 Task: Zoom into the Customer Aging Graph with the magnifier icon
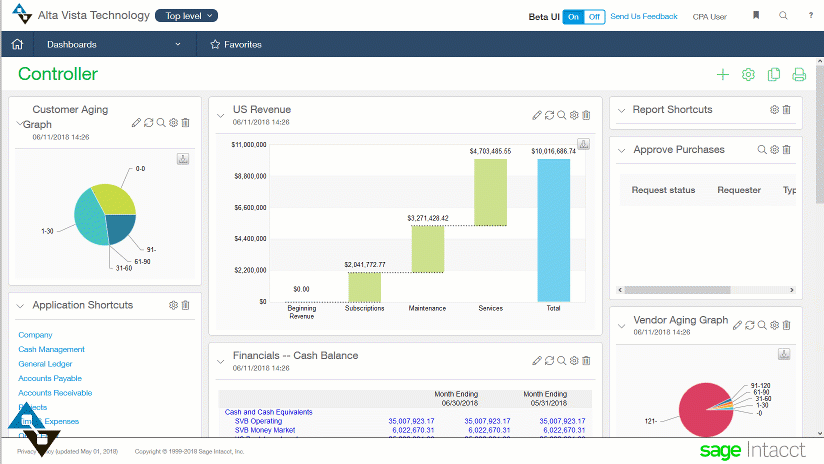click(161, 122)
